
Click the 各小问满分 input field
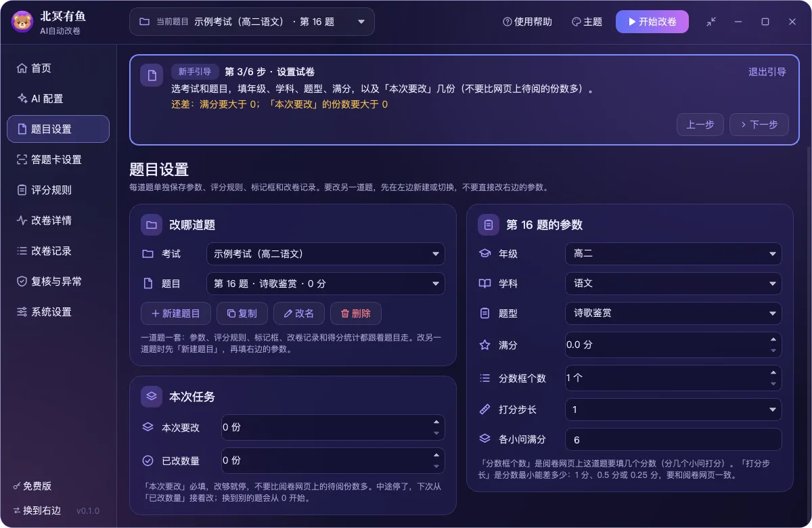tap(673, 439)
